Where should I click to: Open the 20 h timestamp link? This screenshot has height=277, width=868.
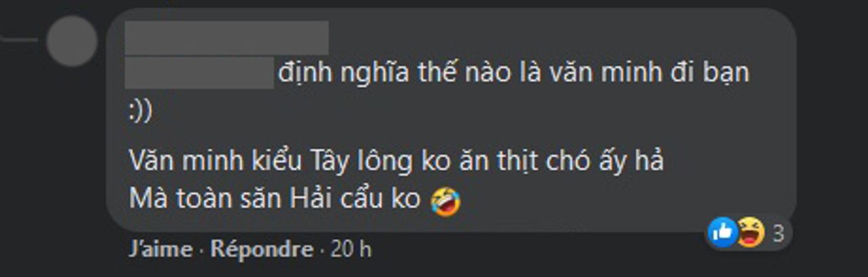tap(351, 249)
